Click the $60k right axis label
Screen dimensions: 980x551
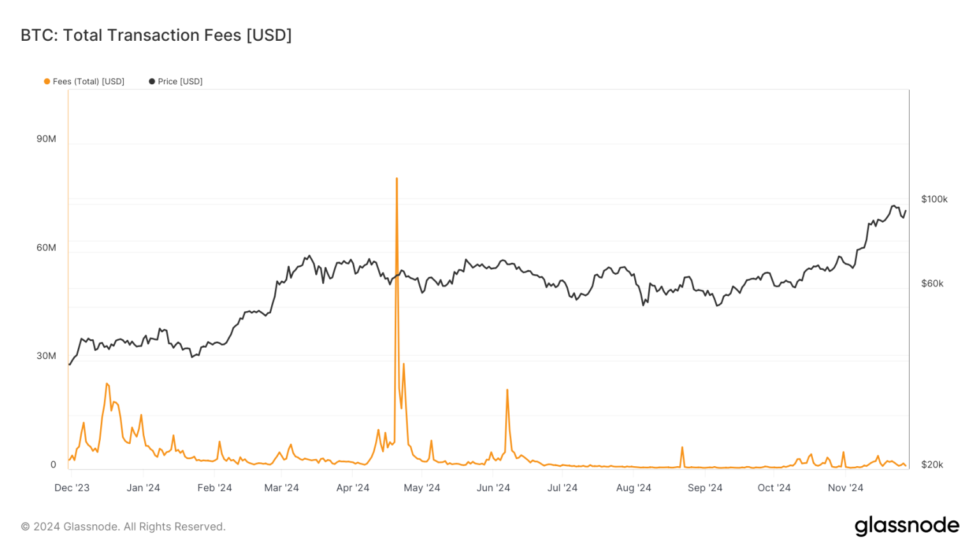click(932, 283)
